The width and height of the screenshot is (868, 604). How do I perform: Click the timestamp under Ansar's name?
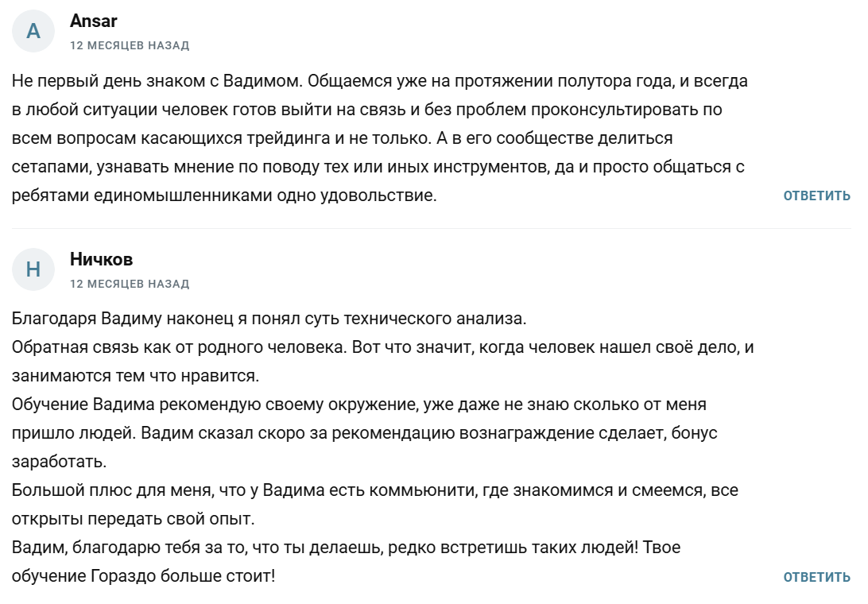coord(130,45)
